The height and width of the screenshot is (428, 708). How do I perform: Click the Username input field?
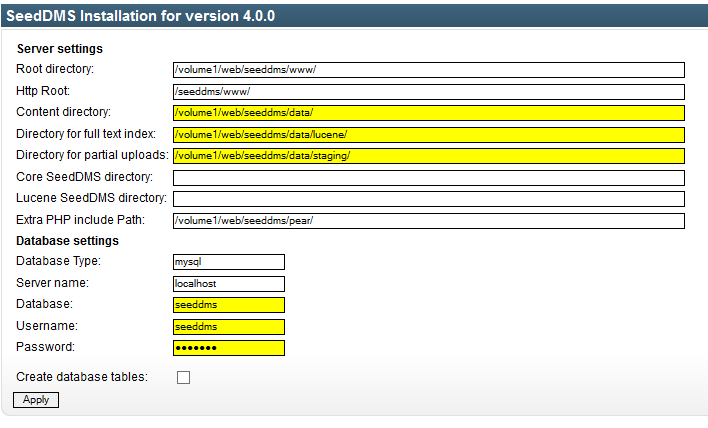[x=229, y=327]
